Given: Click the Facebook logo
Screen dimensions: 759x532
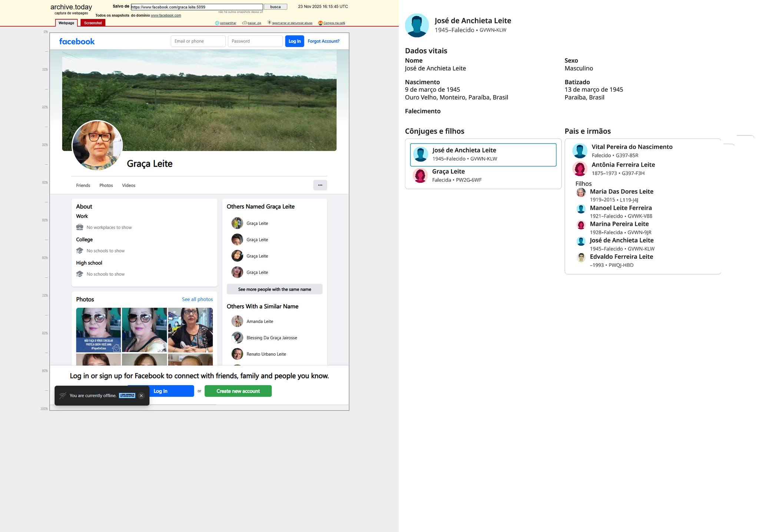Looking at the screenshot, I should coord(77,41).
